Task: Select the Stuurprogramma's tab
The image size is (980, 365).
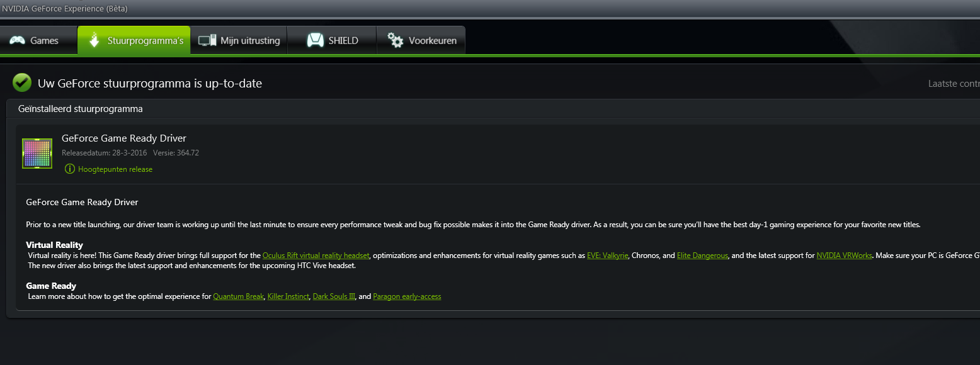Action: 134,40
